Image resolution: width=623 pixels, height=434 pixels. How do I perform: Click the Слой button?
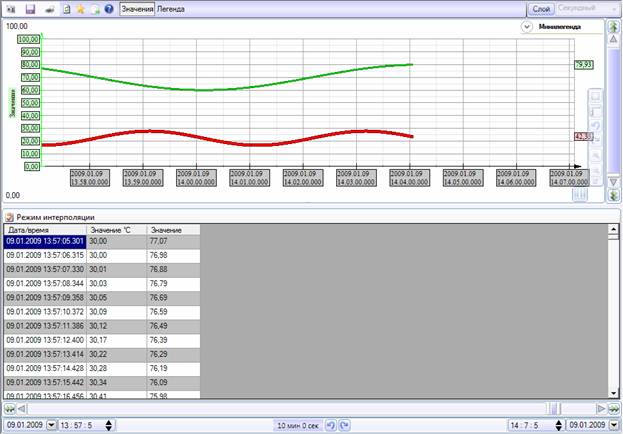pos(541,9)
